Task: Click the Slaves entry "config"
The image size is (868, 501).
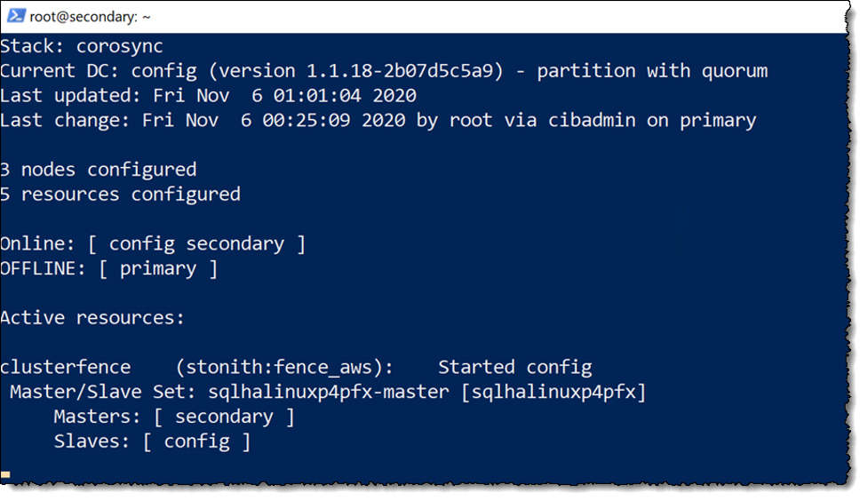Action: pyautogui.click(x=196, y=441)
